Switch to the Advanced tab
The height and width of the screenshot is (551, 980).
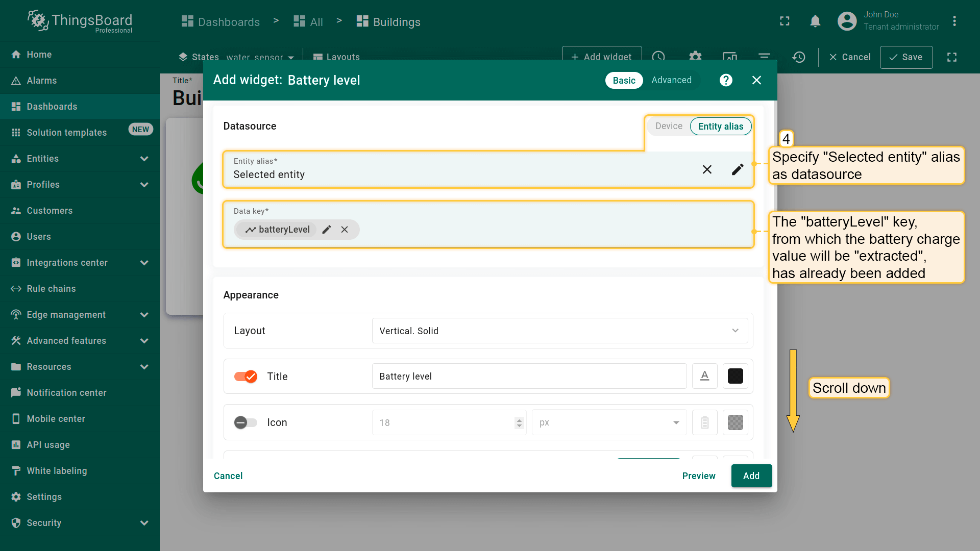(x=671, y=80)
